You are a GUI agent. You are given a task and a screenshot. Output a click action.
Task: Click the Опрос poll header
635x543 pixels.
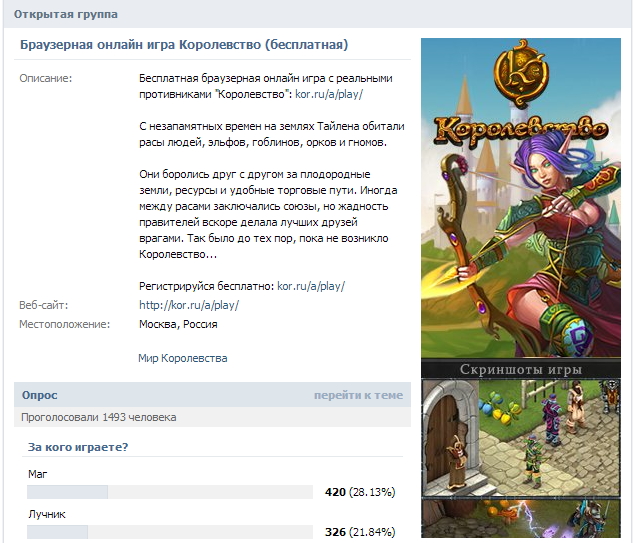40,395
